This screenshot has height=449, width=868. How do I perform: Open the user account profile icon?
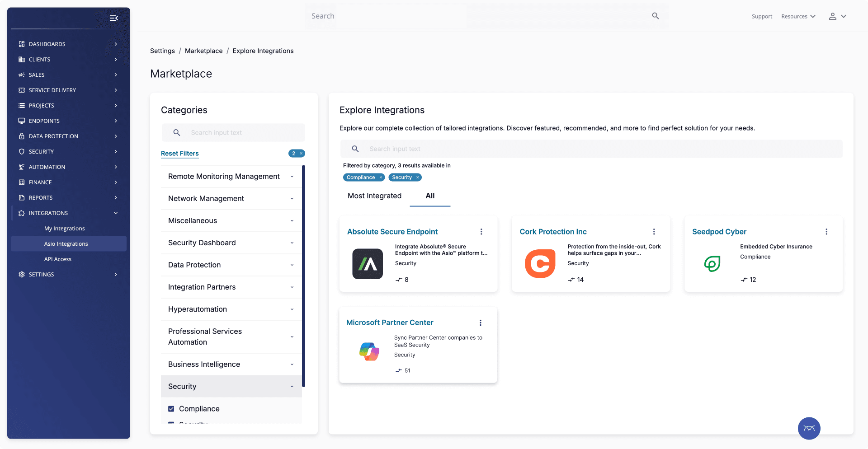point(832,16)
